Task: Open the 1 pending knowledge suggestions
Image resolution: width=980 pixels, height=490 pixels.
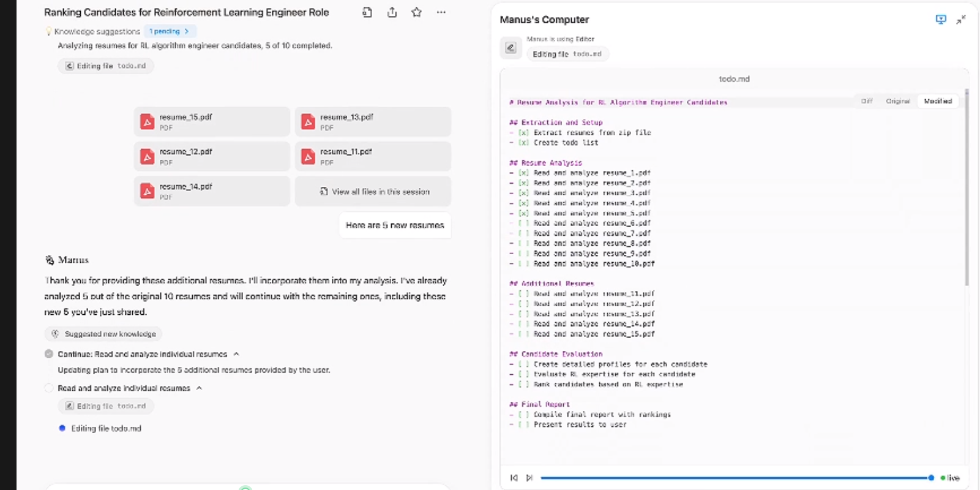Action: pyautogui.click(x=169, y=31)
